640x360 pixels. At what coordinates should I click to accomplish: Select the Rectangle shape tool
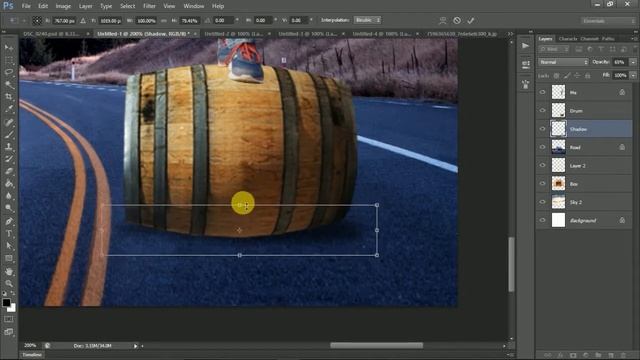[x=9, y=258]
